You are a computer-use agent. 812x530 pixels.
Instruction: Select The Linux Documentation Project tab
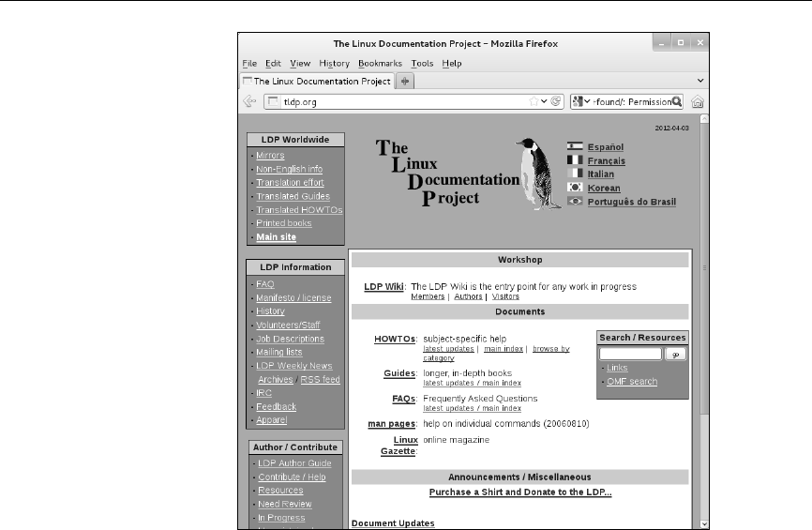(317, 81)
